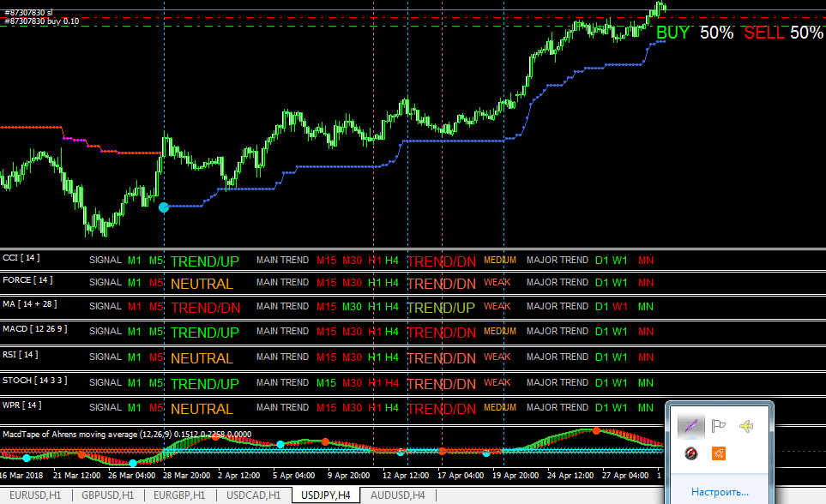Select the USDCAD,H1 chart tab

[x=253, y=495]
